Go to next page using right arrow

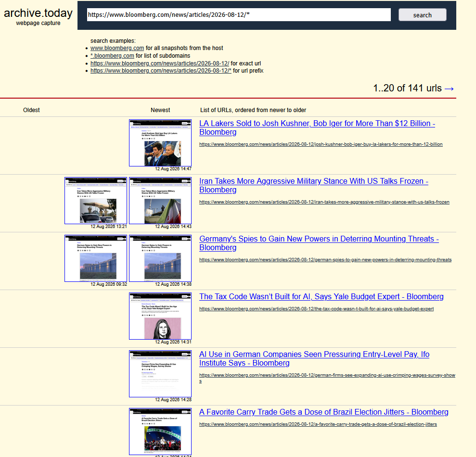[449, 89]
